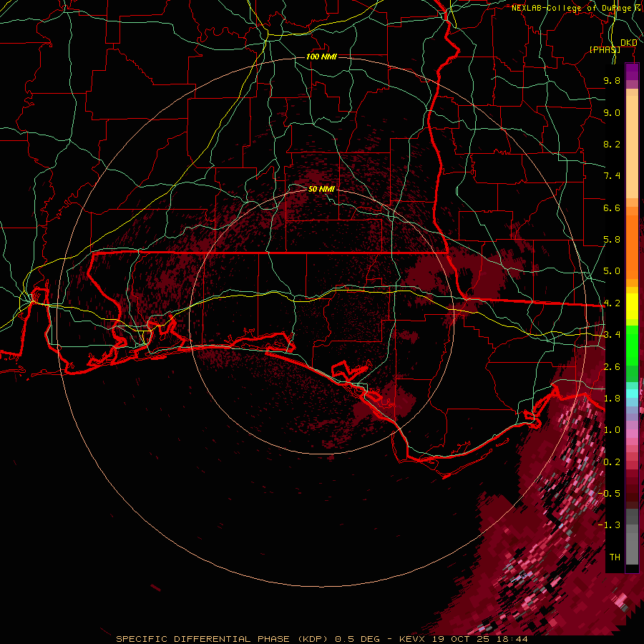Select the 4.2 value on the scale

point(612,303)
